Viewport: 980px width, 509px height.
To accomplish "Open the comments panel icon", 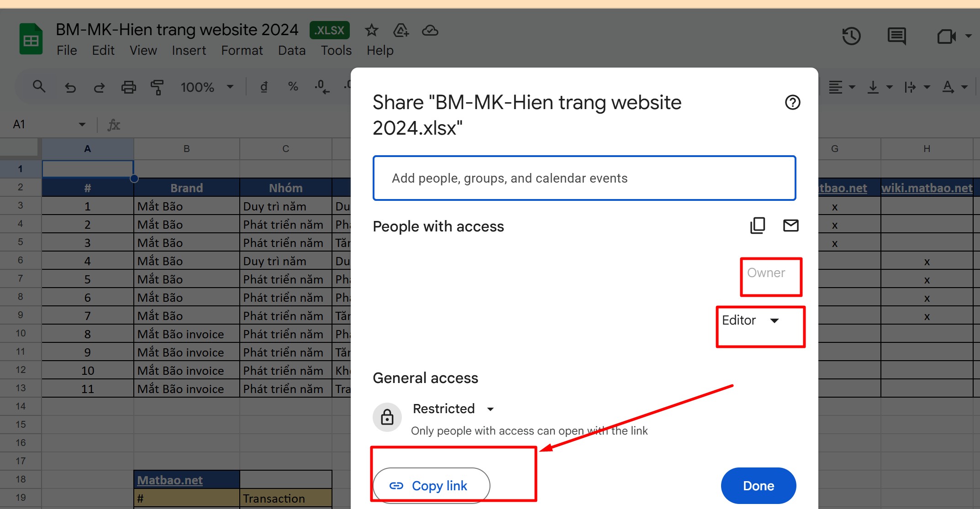I will tap(896, 36).
